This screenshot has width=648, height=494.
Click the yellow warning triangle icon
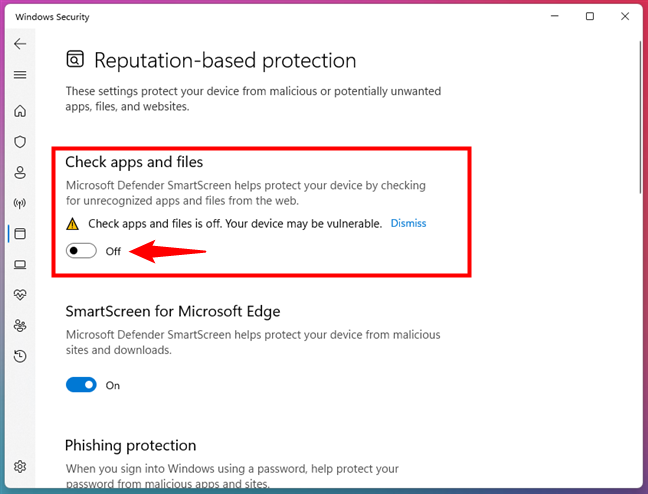point(72,224)
